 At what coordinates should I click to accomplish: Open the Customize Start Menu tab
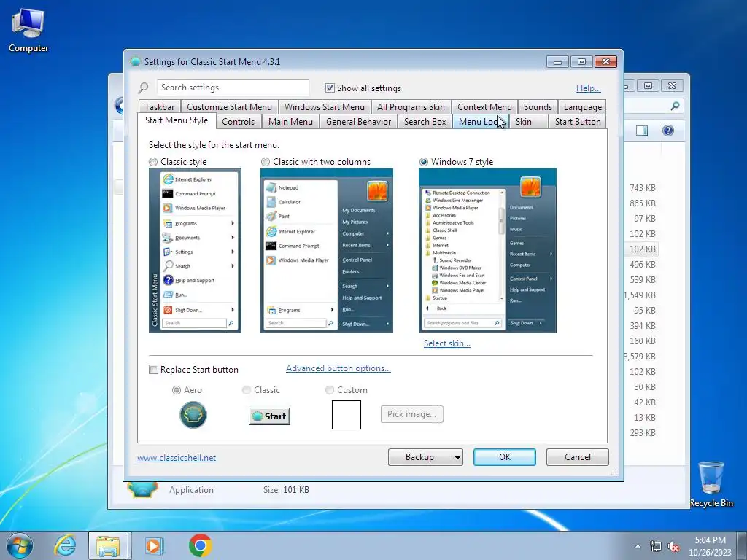229,107
